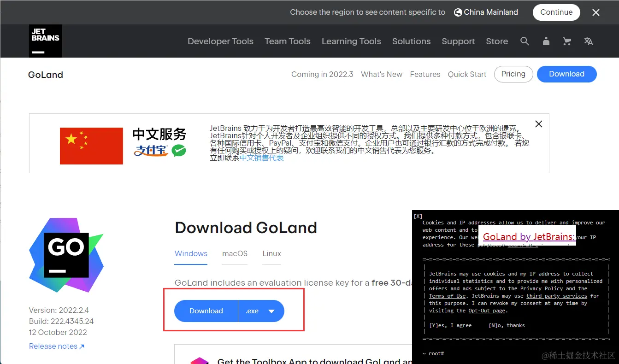Click the globe icon beside China Mainland

(x=458, y=12)
